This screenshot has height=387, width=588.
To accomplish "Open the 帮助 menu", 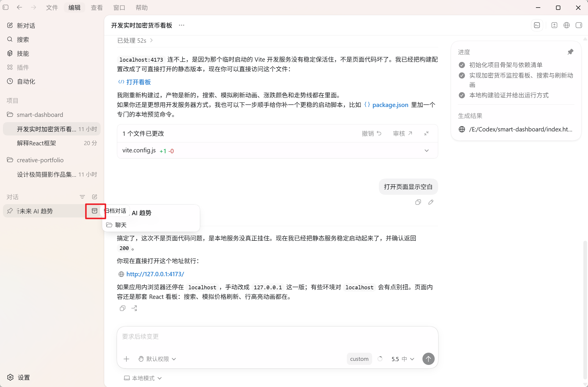I will (142, 8).
